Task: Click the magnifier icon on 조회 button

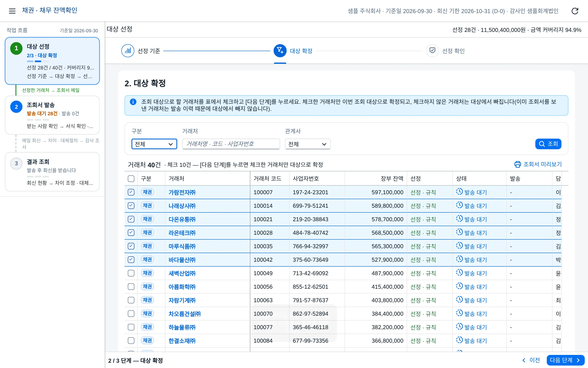Action: coord(542,144)
